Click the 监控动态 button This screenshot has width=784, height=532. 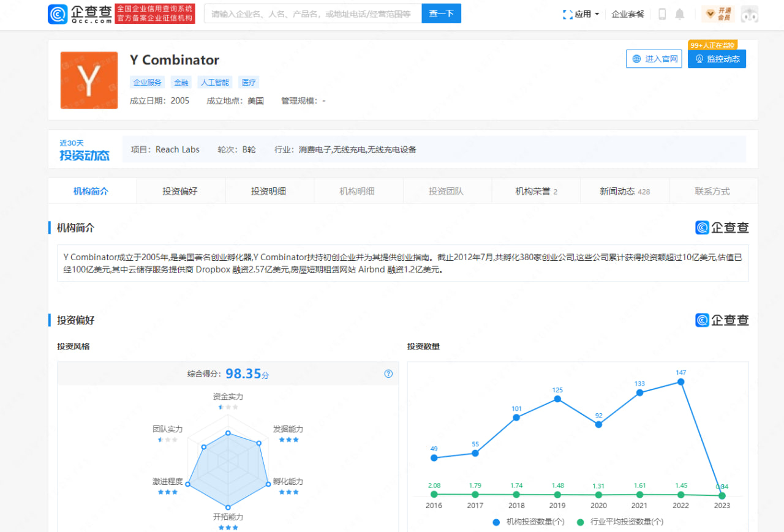pyautogui.click(x=717, y=59)
